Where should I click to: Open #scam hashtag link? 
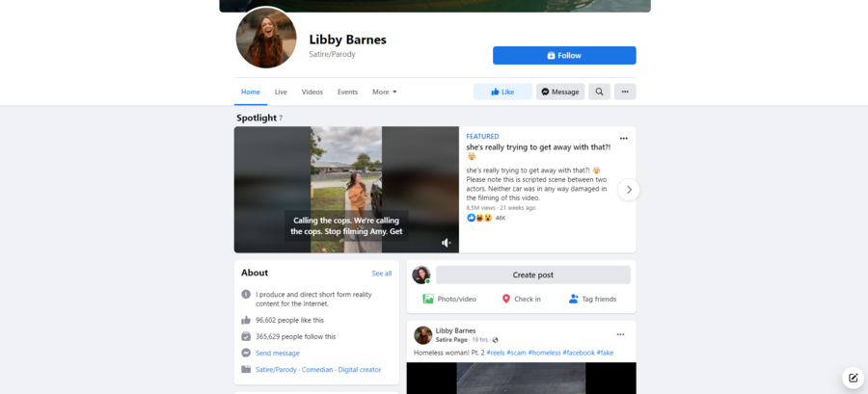(x=516, y=353)
